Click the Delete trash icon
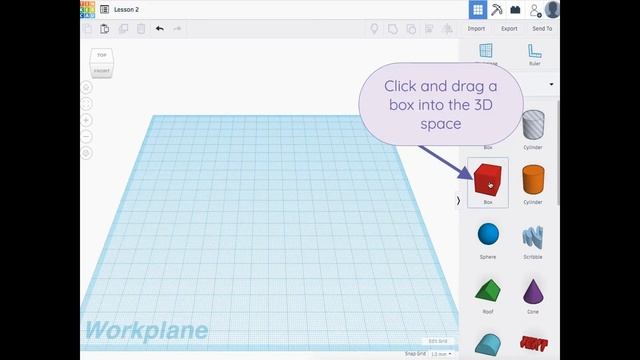This screenshot has height=360, width=640. [x=141, y=29]
